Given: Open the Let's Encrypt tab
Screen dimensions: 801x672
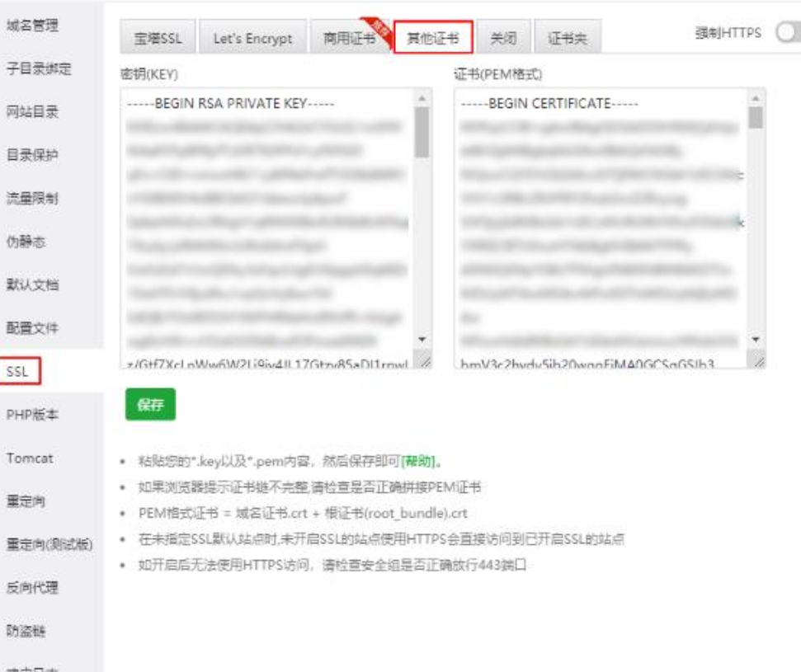Looking at the screenshot, I should point(252,39).
